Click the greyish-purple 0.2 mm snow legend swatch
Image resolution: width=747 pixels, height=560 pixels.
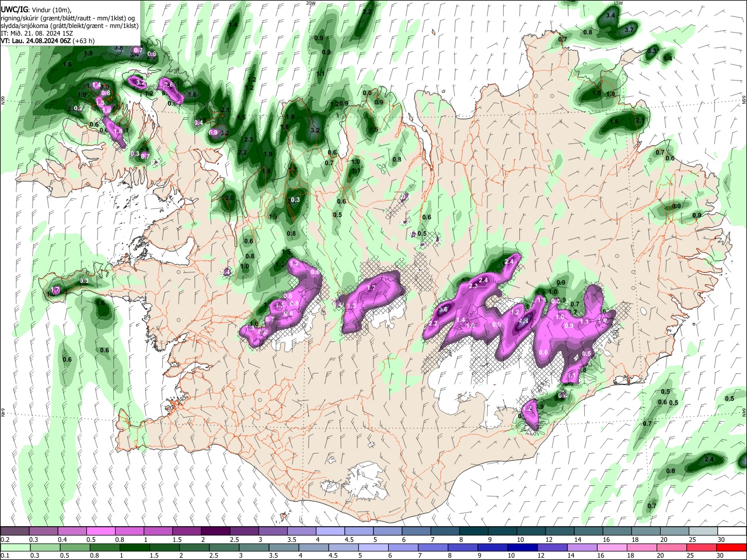[15, 531]
